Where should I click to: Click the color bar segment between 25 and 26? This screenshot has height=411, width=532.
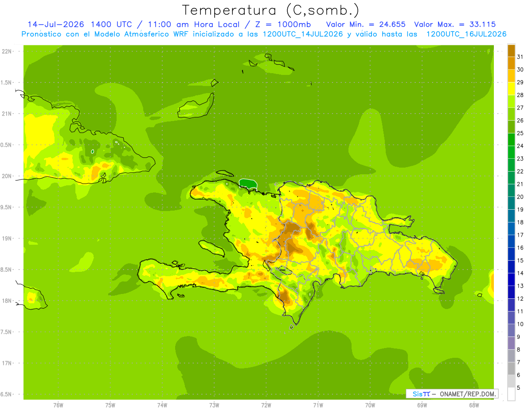(x=511, y=127)
